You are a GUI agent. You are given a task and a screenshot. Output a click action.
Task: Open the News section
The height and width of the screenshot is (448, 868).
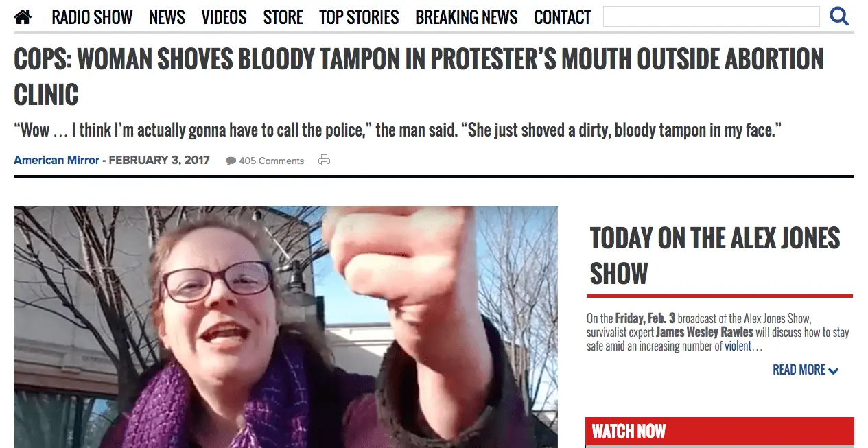(167, 17)
